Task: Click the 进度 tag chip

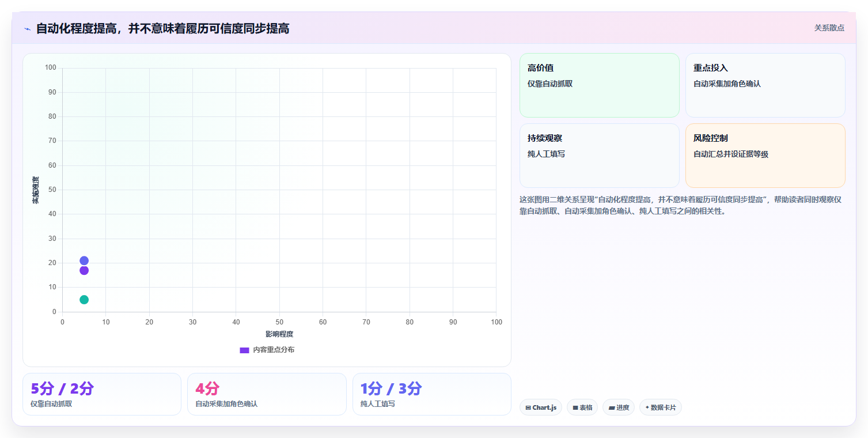Action: 619,407
